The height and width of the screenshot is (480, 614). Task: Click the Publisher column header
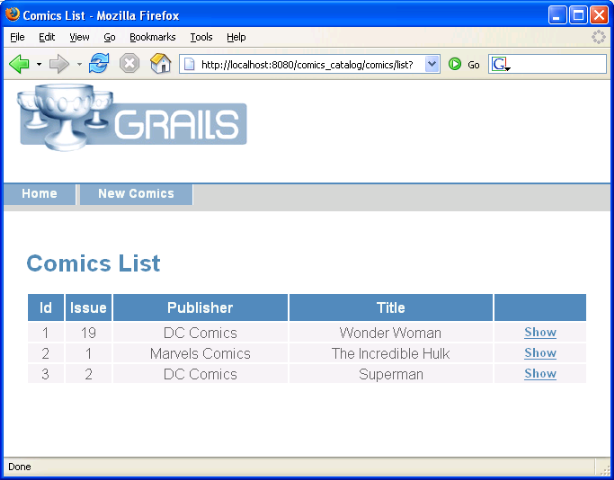[x=200, y=308]
